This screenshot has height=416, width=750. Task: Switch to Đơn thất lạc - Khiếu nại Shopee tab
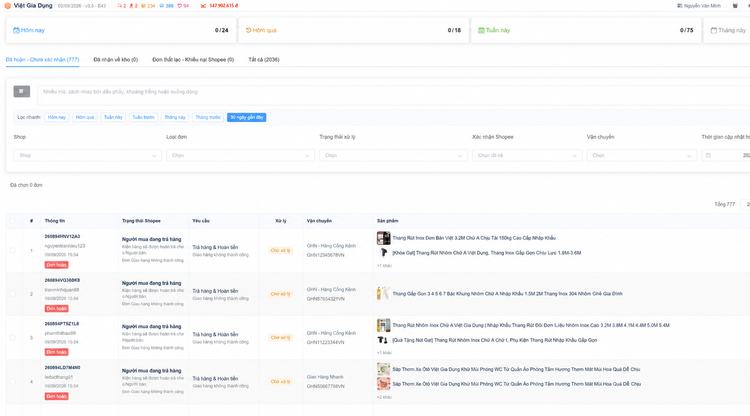click(x=193, y=60)
